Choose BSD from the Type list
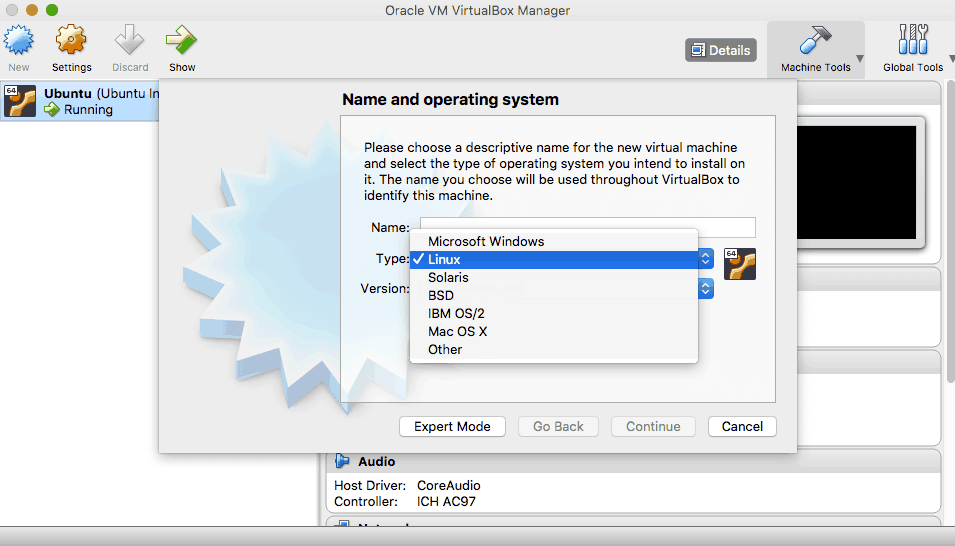Screen dimensions: 955x546 point(554,296)
